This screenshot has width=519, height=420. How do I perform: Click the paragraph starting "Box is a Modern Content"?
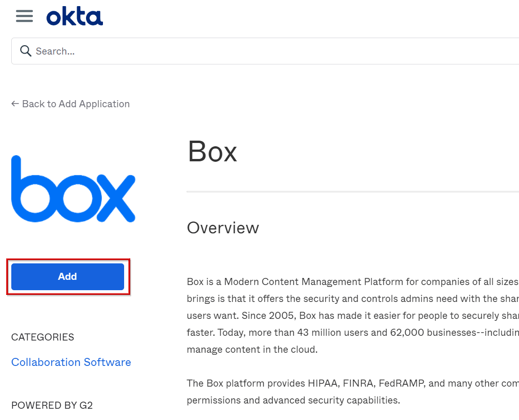point(353,316)
